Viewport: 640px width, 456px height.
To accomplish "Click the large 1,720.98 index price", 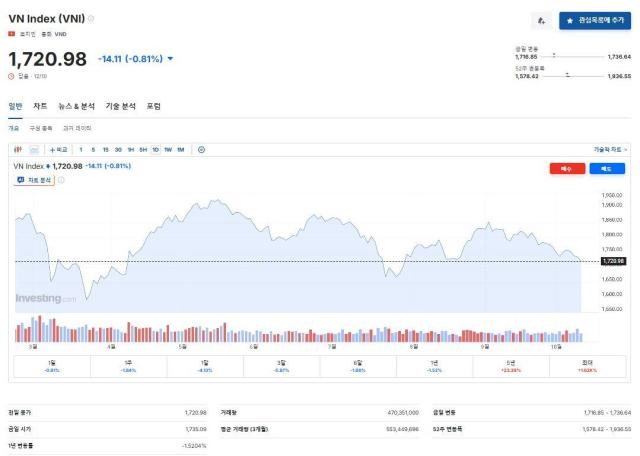I will point(47,59).
